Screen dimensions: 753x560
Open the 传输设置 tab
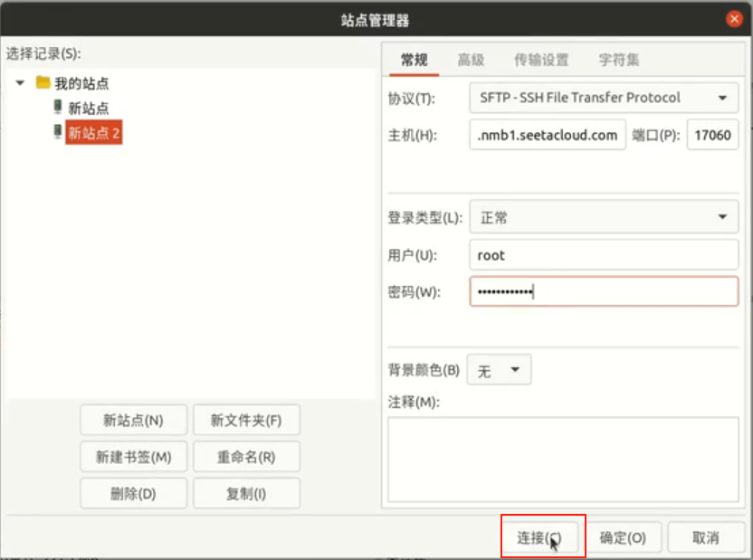(541, 60)
